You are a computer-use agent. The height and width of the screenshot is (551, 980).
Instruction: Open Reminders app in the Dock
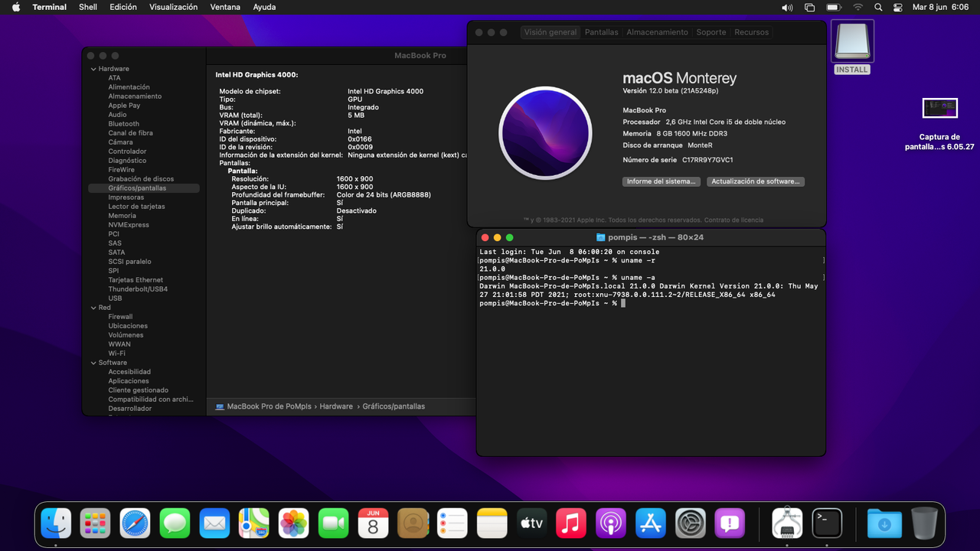pyautogui.click(x=452, y=523)
